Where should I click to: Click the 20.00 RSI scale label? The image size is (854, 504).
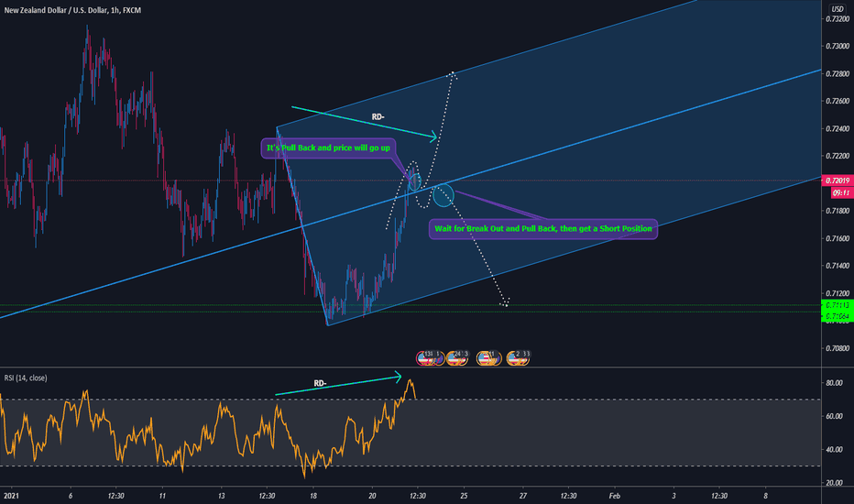[x=835, y=483]
